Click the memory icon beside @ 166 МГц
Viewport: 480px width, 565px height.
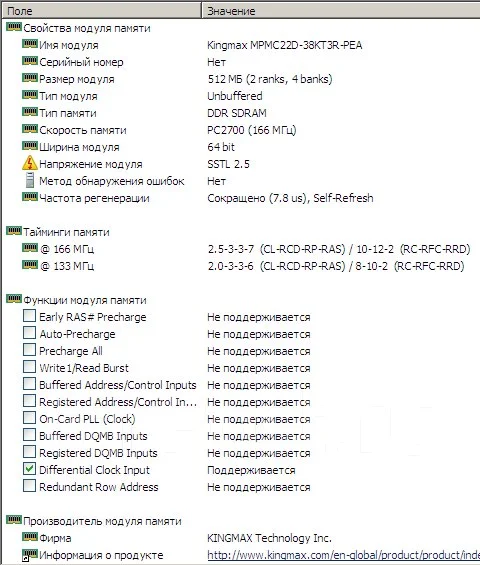pos(30,248)
